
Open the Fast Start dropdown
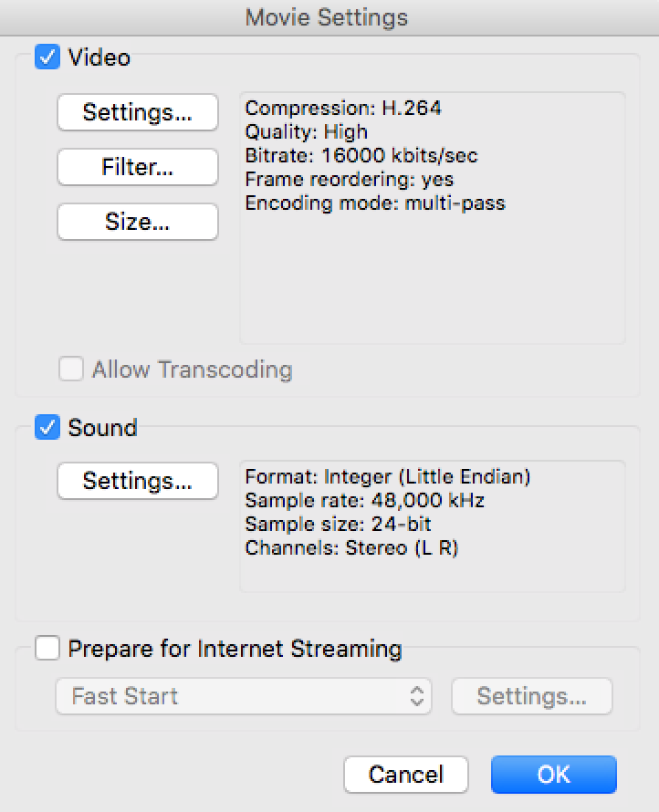(x=228, y=696)
